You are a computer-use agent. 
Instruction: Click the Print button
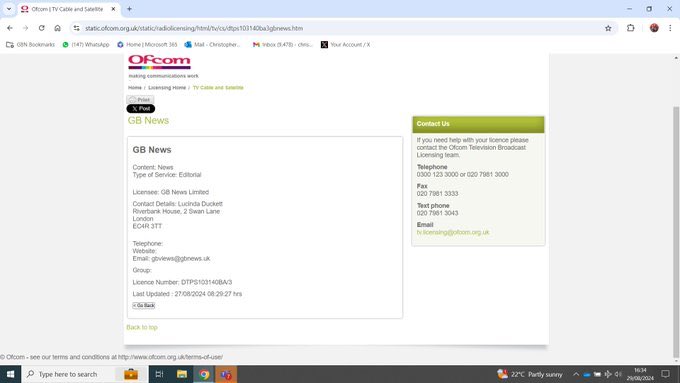pyautogui.click(x=140, y=100)
